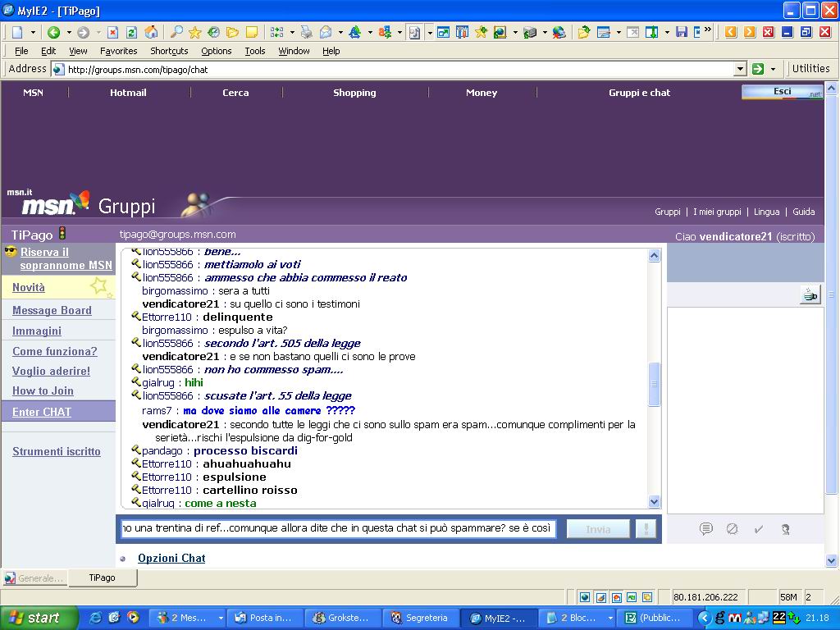Click the chat message input field
The image size is (840, 630).
point(338,529)
